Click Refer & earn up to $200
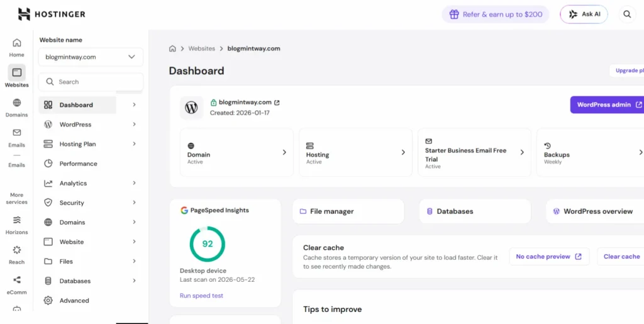The width and height of the screenshot is (644, 324). click(496, 14)
